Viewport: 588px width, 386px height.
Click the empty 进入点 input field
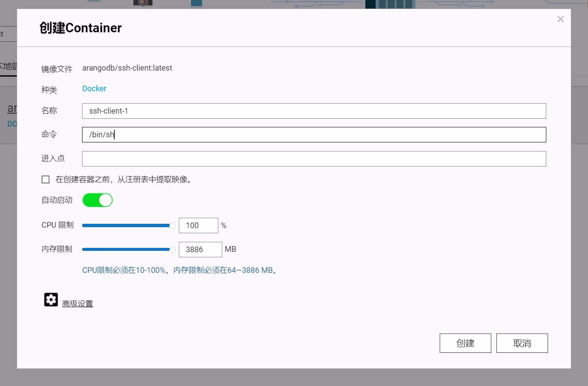314,159
